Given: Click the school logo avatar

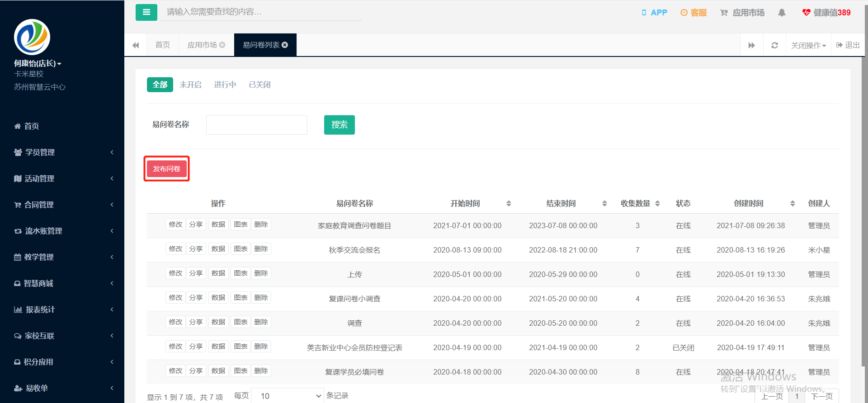Looking at the screenshot, I should (32, 37).
